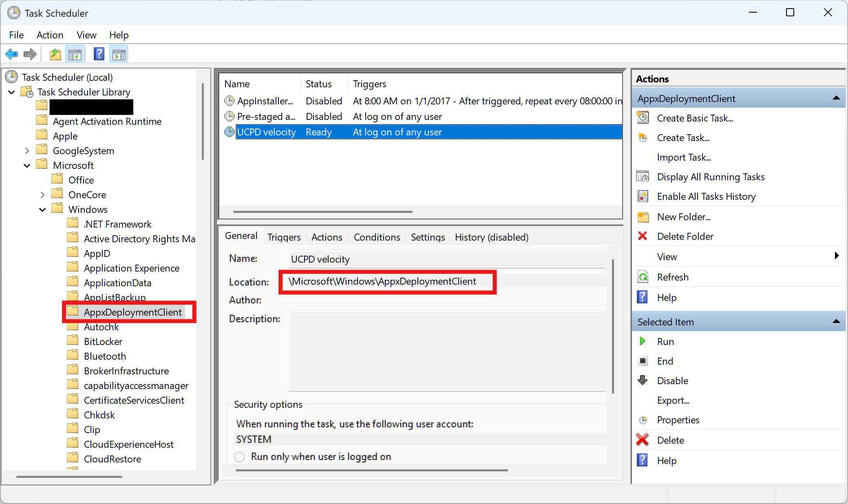Collapse the Selected Item actions section
Image resolution: width=848 pixels, height=504 pixels.
(x=836, y=322)
